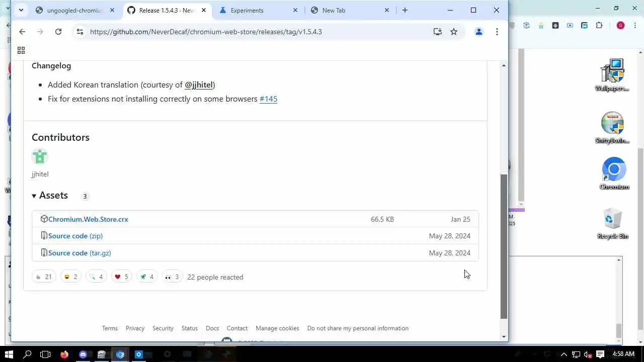644x362 pixels.
Task: Open the Security footer link
Action: pyautogui.click(x=163, y=328)
